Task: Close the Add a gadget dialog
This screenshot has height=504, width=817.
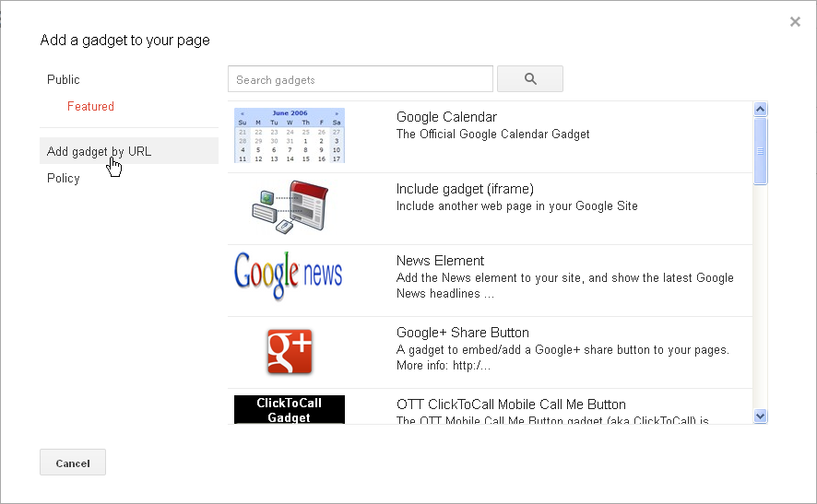Action: tap(795, 22)
